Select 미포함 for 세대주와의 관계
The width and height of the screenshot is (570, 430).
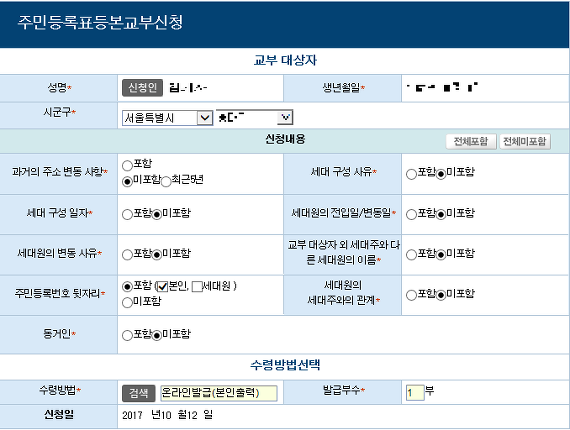(441, 295)
